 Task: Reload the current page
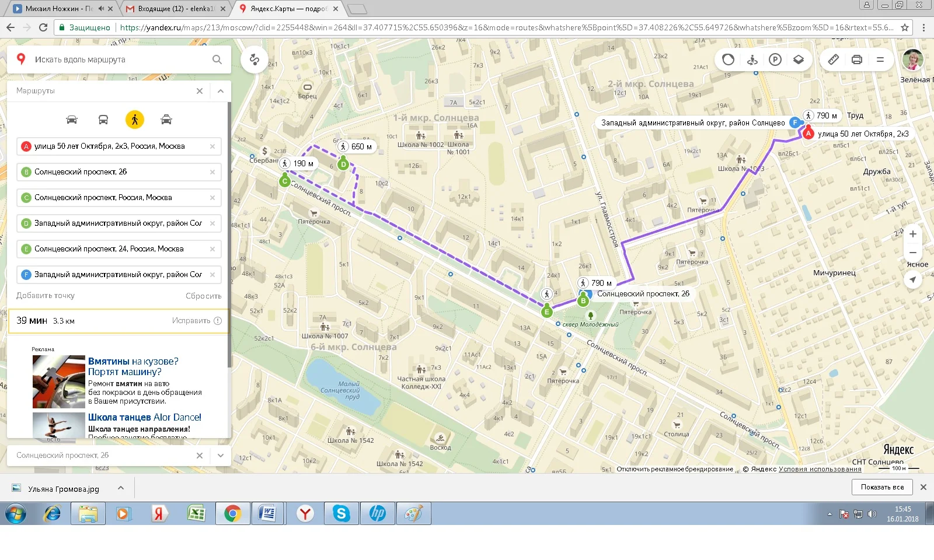(x=43, y=27)
